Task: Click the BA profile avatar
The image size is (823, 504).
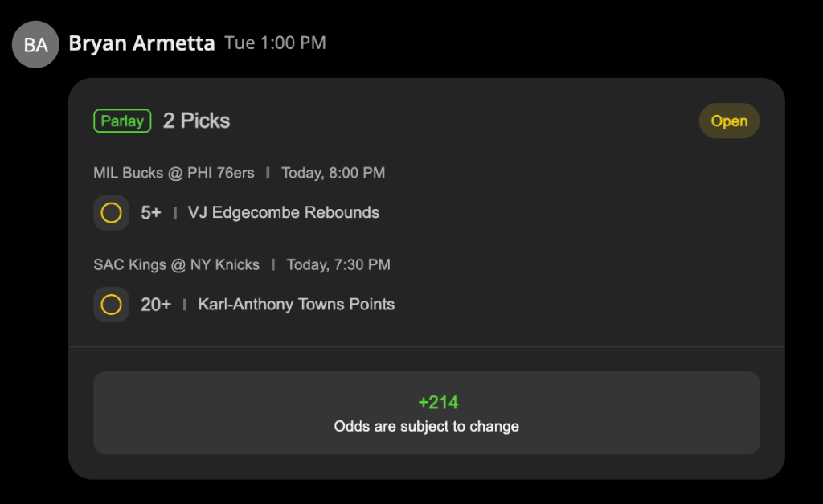Action: point(35,45)
